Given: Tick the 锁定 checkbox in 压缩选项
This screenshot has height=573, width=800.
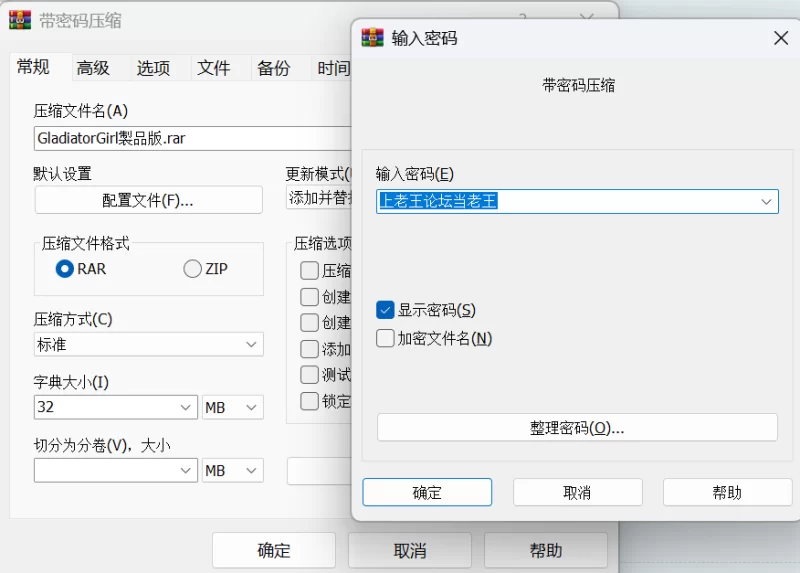Looking at the screenshot, I should (x=309, y=401).
